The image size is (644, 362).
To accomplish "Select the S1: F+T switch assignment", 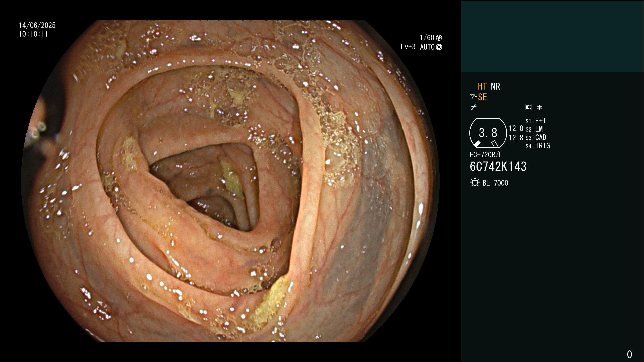I will click(536, 121).
